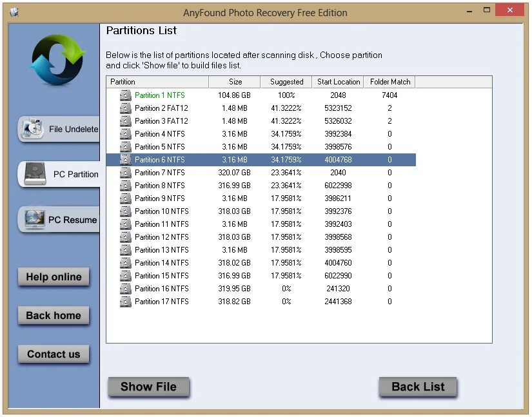The height and width of the screenshot is (417, 532).
Task: Select the Partition 7 NTFS name
Action: point(160,173)
